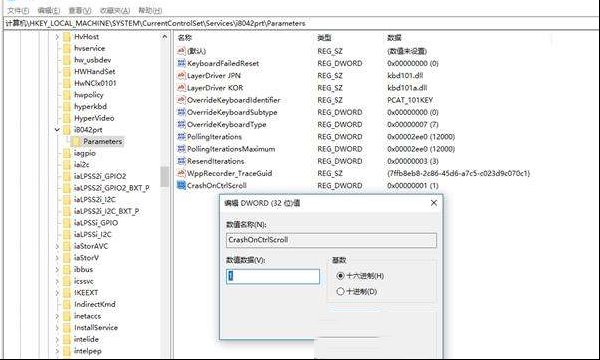Viewport: 600px width, 360px height.
Task: Click the OverrideKeyboardIdentifier string icon
Action: tap(181, 100)
